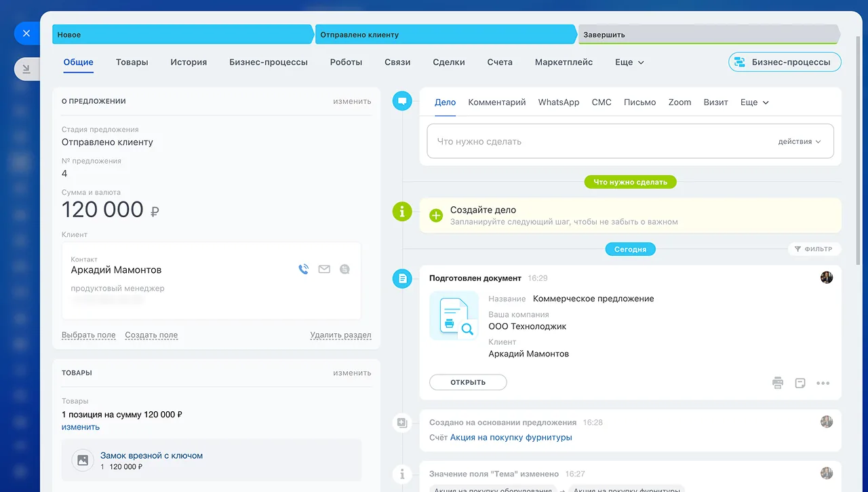This screenshot has height=492, width=868.
Task: Select the СМС tab
Action: [601, 102]
